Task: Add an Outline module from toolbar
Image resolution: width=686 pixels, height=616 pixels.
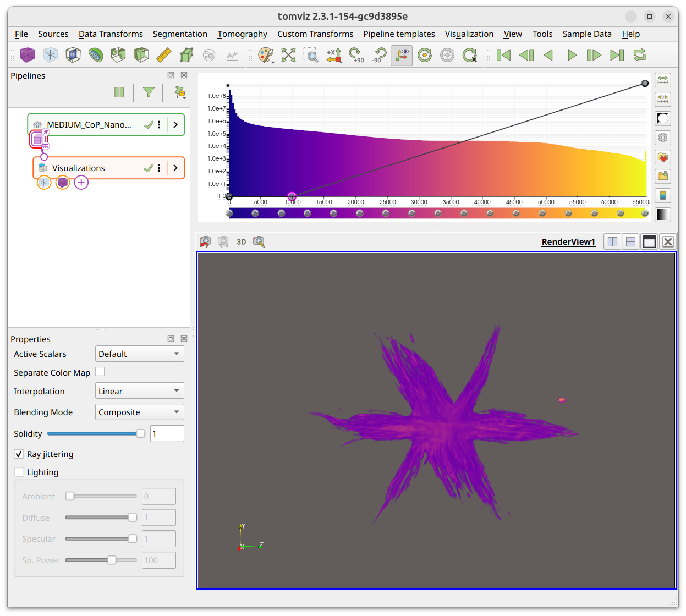Action: click(51, 55)
